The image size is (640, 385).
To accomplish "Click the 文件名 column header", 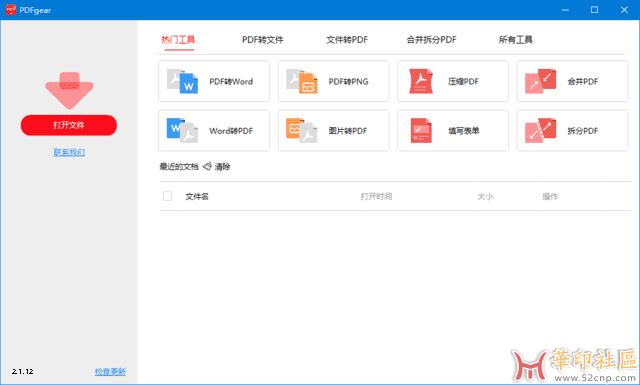I will coord(197,196).
